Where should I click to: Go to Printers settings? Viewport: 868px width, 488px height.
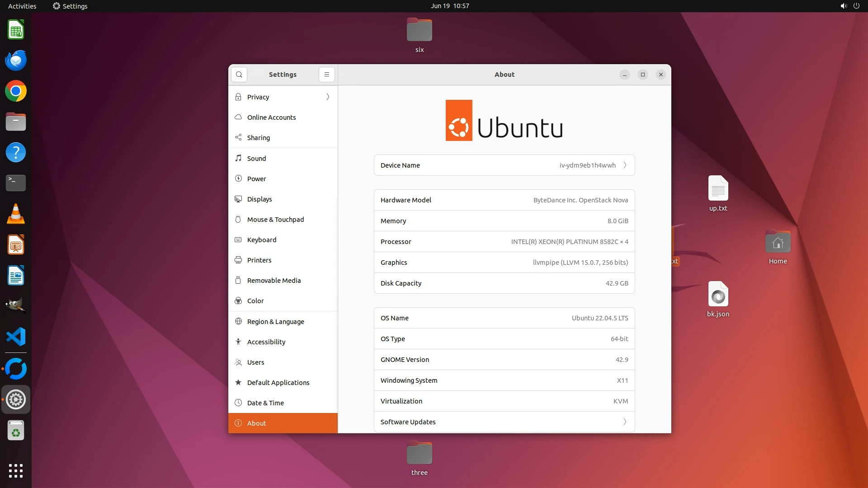coord(259,260)
